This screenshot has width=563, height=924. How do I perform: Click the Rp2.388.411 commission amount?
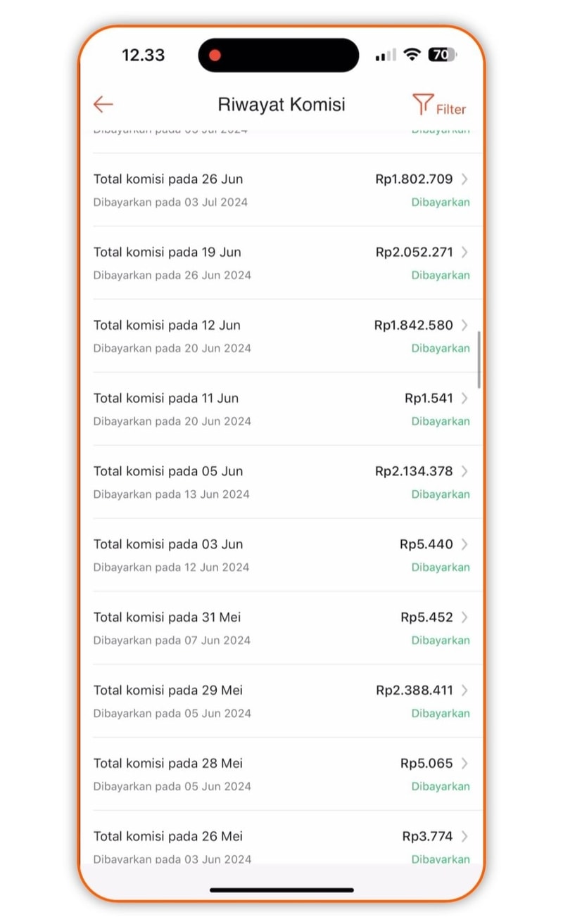pos(415,691)
